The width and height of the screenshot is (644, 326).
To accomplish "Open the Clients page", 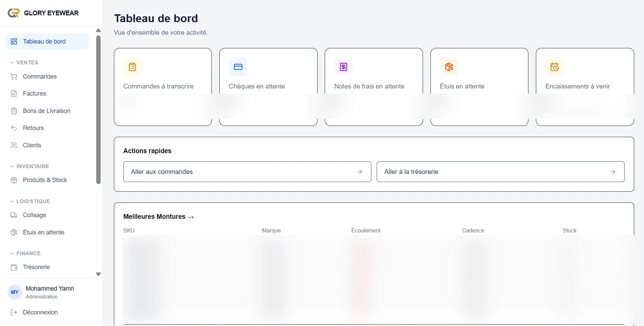I will [47, 145].
